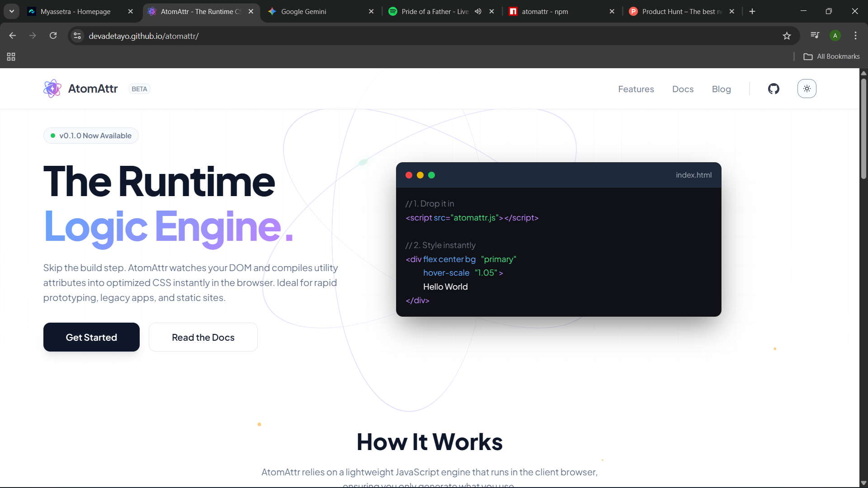The height and width of the screenshot is (488, 868).
Task: Click the apps grid icon below back button
Action: pos(11,57)
